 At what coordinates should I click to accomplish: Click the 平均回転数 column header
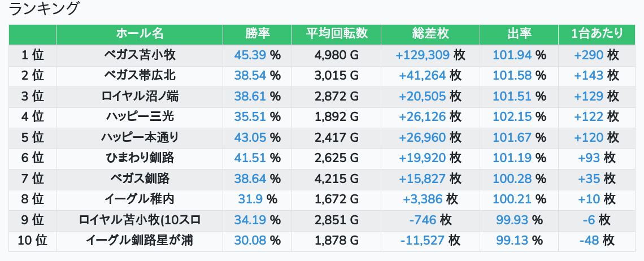337,34
